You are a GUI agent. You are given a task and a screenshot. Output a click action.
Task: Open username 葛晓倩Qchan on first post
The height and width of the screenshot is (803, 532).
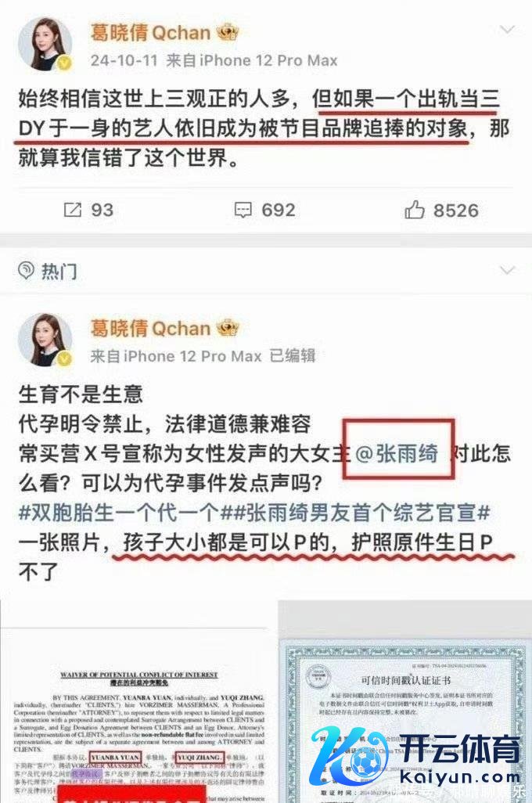point(150,33)
